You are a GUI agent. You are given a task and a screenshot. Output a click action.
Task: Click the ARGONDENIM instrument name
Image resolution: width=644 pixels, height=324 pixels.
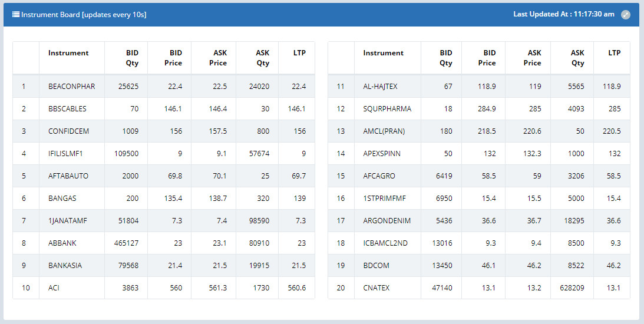tap(387, 221)
